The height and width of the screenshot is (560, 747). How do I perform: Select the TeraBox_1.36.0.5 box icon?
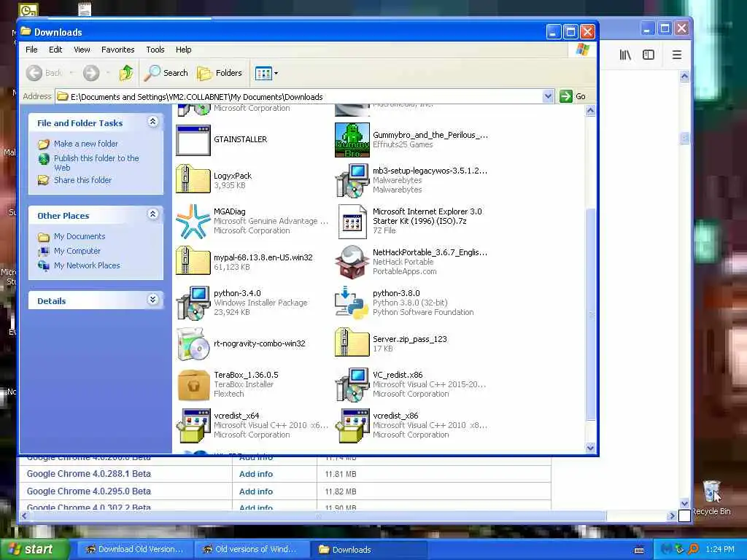(193, 385)
